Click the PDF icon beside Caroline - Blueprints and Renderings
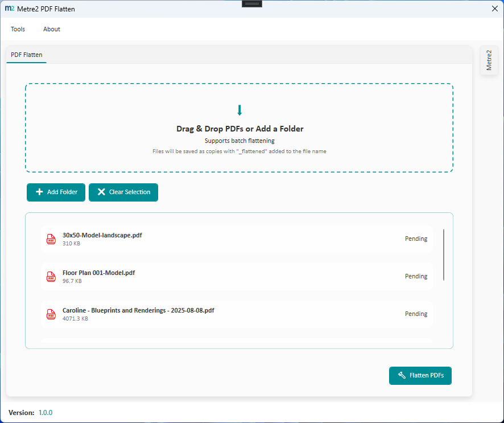This screenshot has width=504, height=423. (x=51, y=314)
